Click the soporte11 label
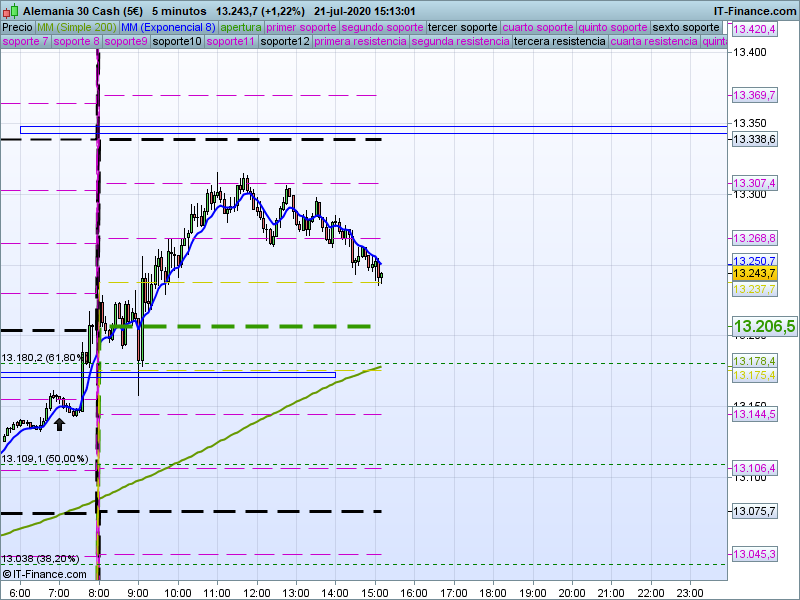800x600 pixels. pos(231,41)
